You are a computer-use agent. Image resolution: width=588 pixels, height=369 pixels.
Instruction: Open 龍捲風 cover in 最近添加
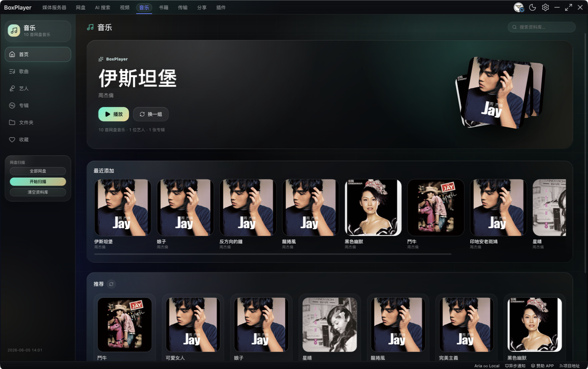(311, 208)
